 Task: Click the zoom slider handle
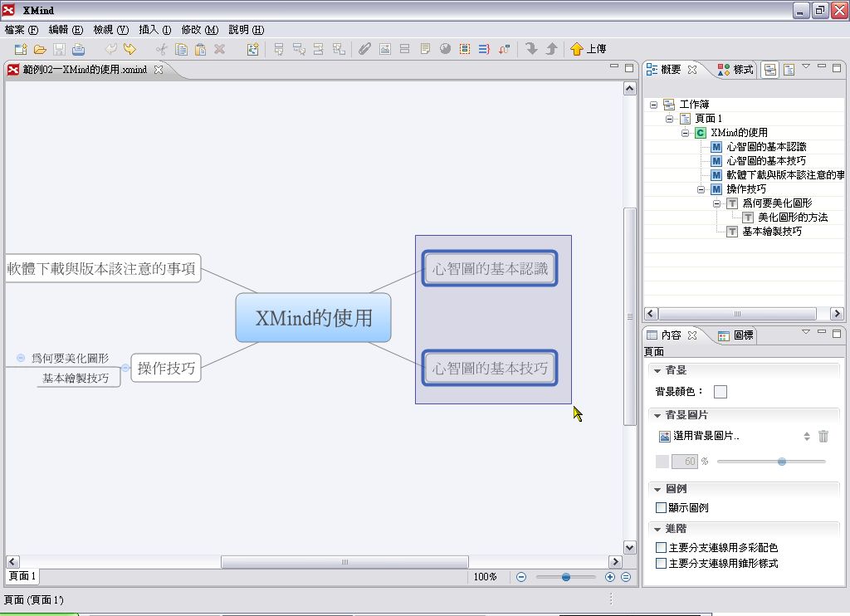(x=566, y=577)
